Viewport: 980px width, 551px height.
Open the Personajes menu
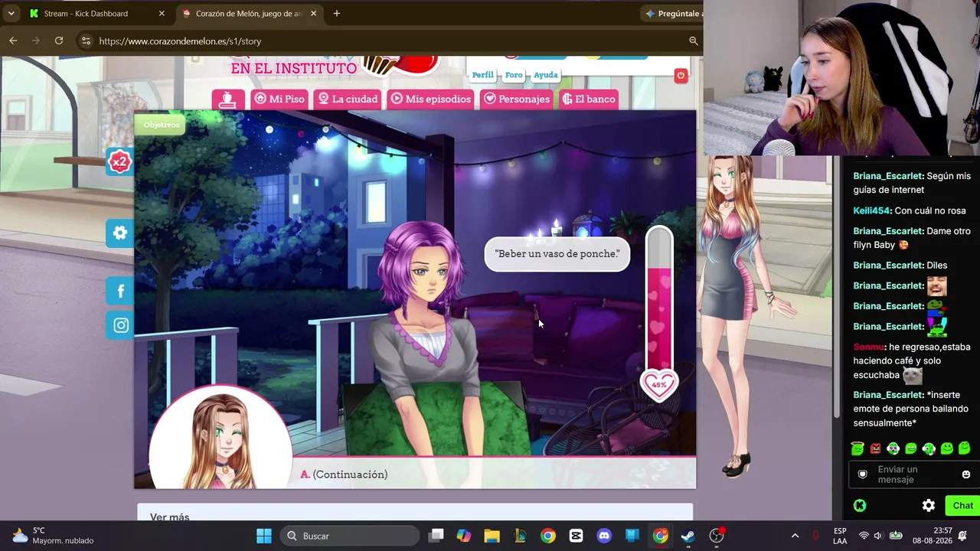(517, 99)
